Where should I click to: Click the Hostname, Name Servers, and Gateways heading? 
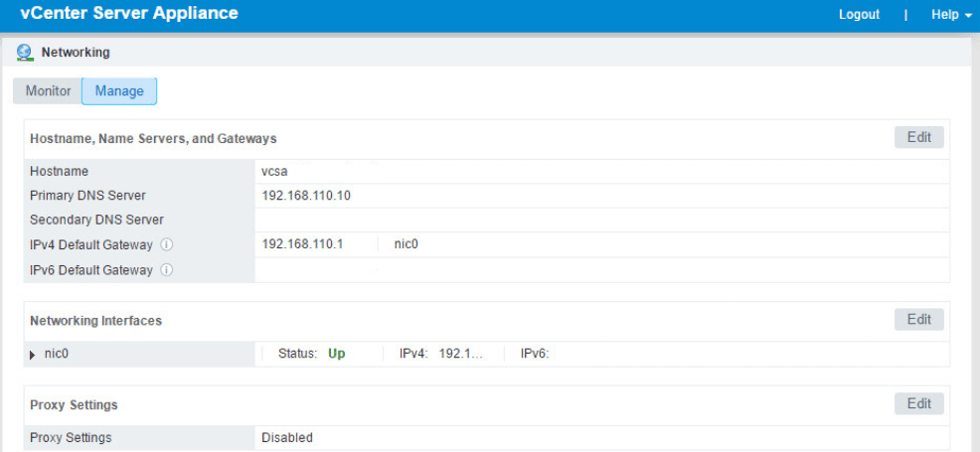click(x=153, y=139)
